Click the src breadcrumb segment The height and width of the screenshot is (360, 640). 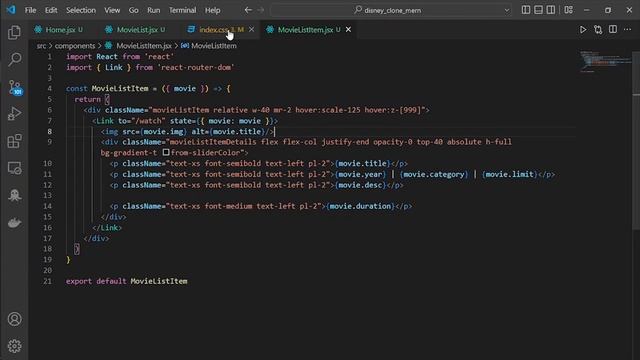pyautogui.click(x=41, y=46)
